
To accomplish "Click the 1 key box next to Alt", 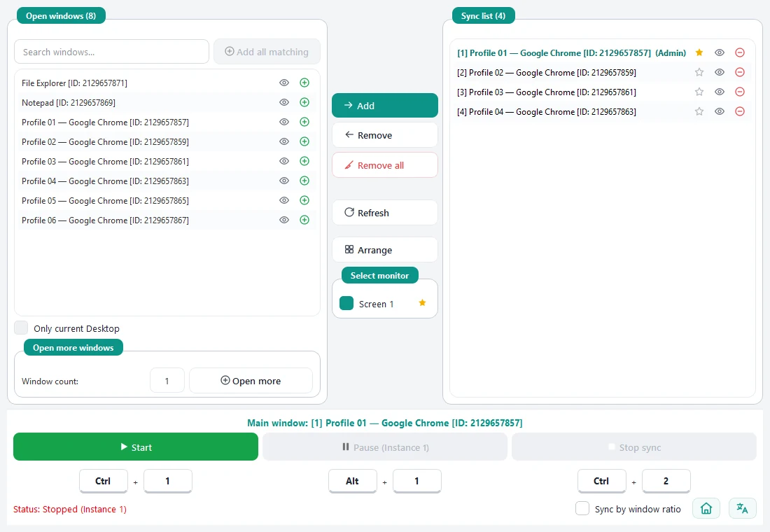I will (417, 481).
